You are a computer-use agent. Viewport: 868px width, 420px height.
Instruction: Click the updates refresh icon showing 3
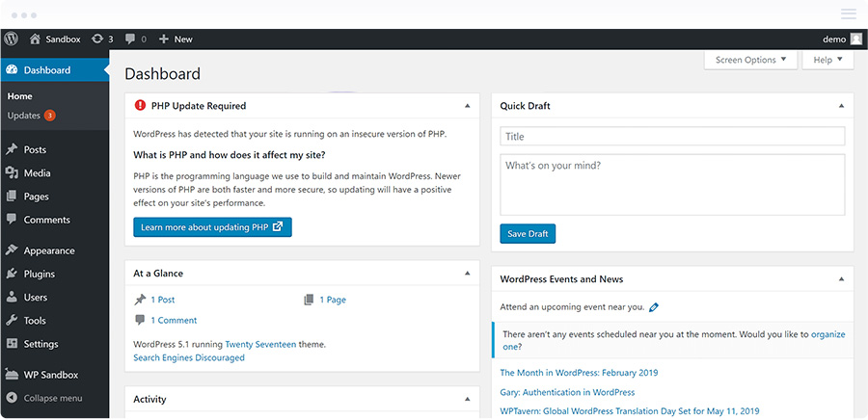tap(97, 39)
